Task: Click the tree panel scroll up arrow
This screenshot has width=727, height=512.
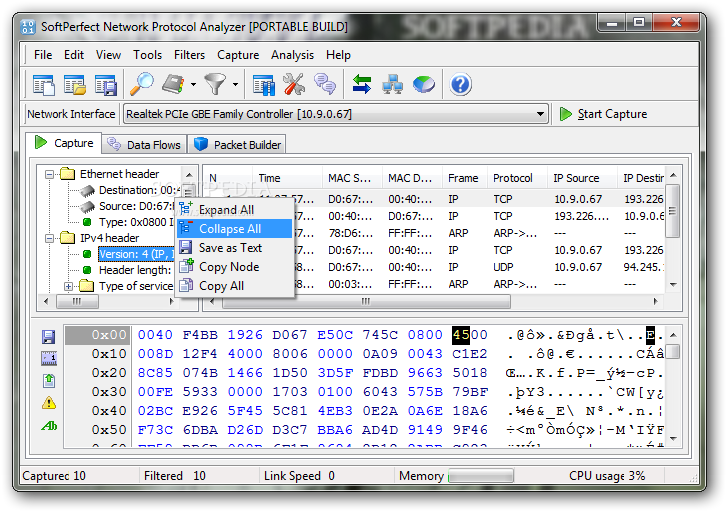Action: click(189, 175)
